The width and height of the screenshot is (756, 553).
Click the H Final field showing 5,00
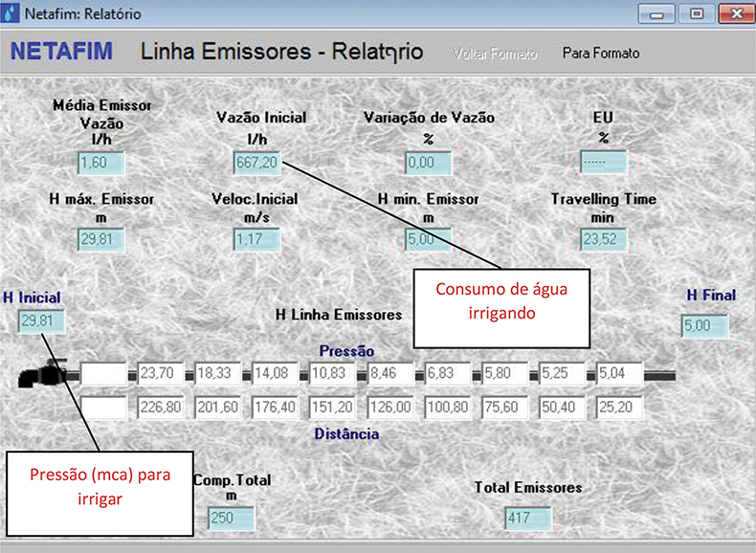704,327
